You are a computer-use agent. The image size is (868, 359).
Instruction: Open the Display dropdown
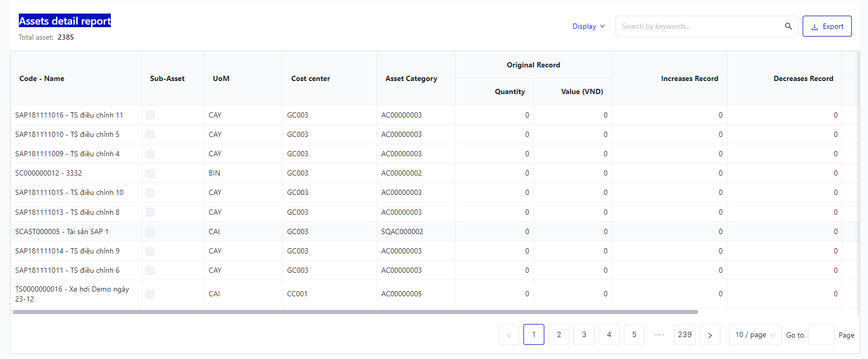click(x=588, y=26)
